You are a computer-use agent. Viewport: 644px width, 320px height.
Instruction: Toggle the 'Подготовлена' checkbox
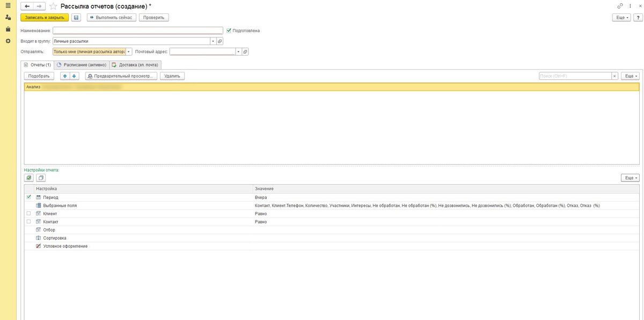coord(229,31)
